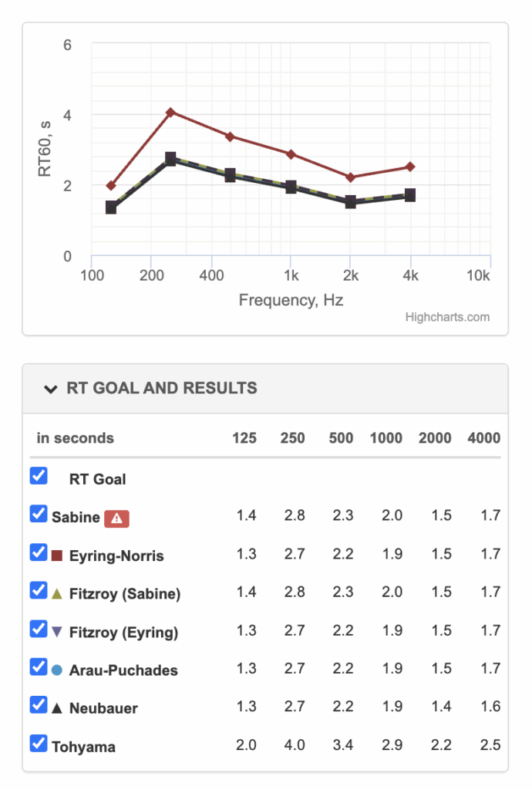
Task: Click the RT GOAL AND RESULTS header
Action: pyautogui.click(x=162, y=388)
